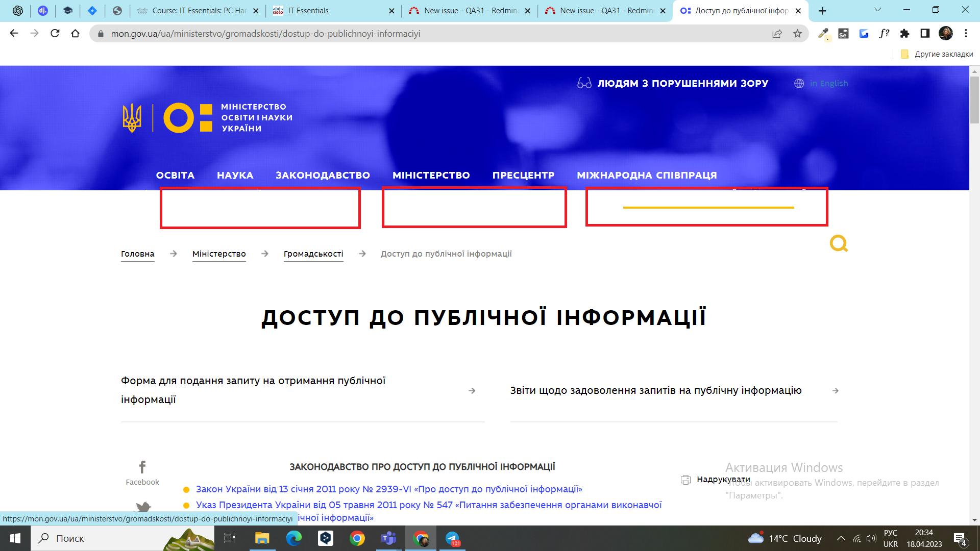
Task: Open the Chrome three-dot menu
Action: (x=966, y=34)
